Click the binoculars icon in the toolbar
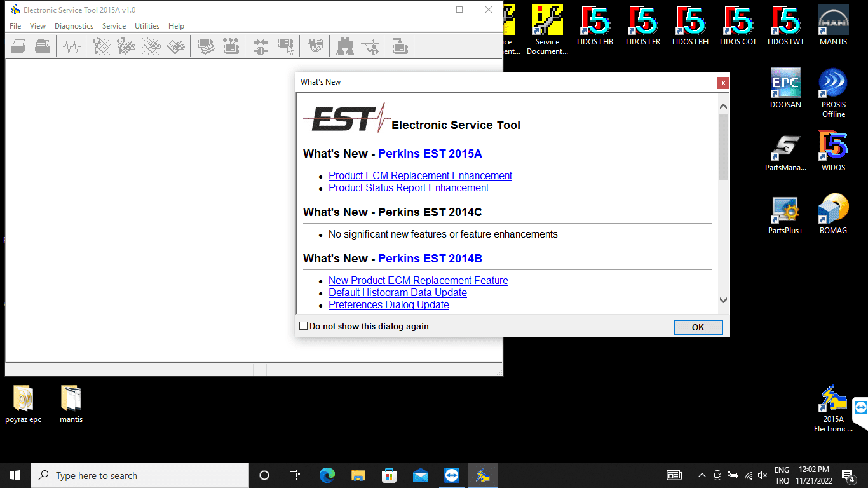The height and width of the screenshot is (488, 868). [345, 46]
